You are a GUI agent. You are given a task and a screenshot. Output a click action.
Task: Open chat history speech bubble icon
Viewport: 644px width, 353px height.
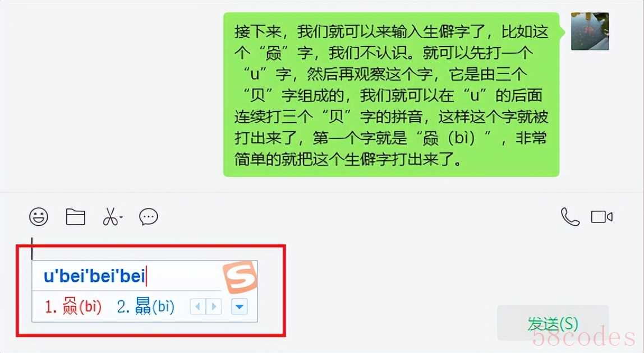coord(149,217)
